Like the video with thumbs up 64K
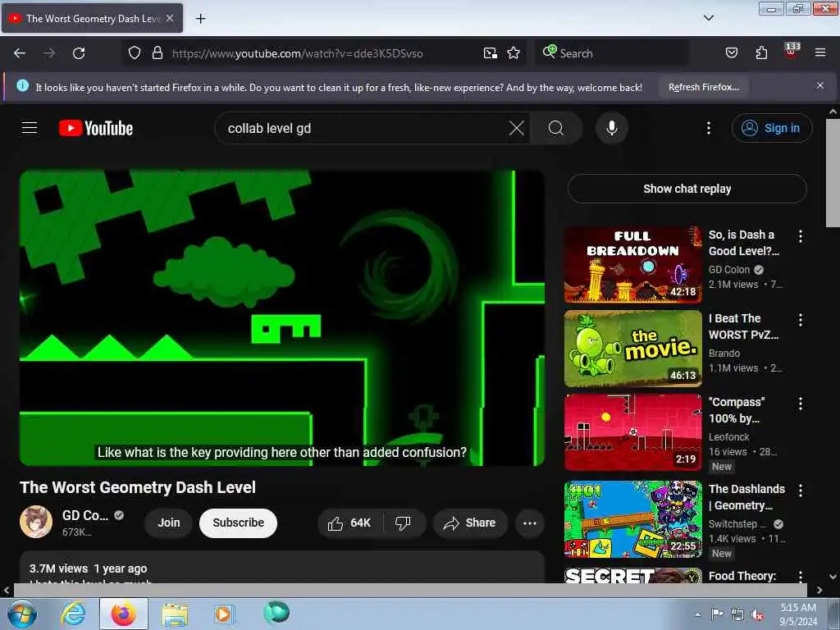The width and height of the screenshot is (840, 630). coord(349,523)
